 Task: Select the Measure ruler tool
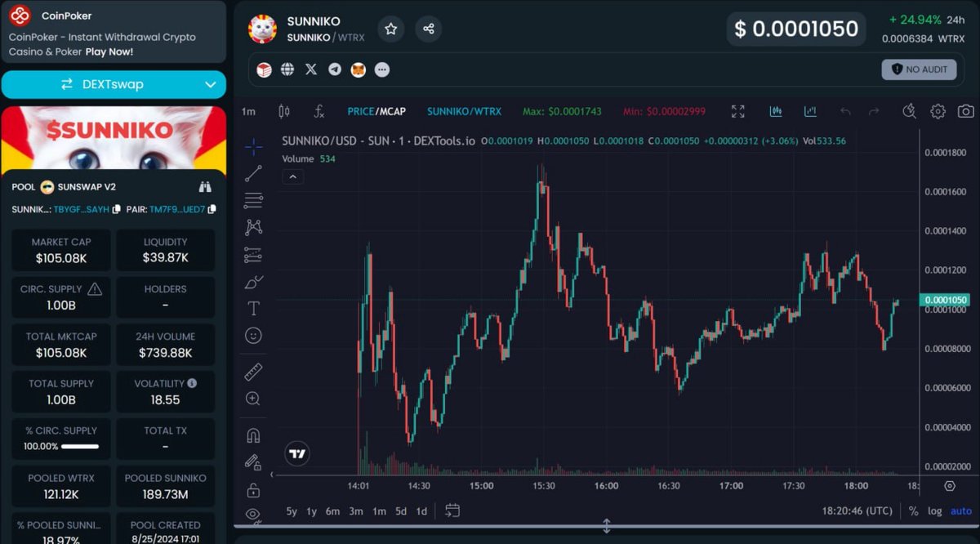(x=253, y=372)
